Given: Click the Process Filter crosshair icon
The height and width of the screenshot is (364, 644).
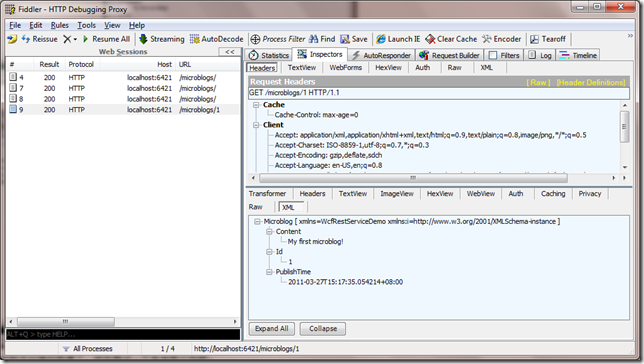Looking at the screenshot, I should (255, 39).
